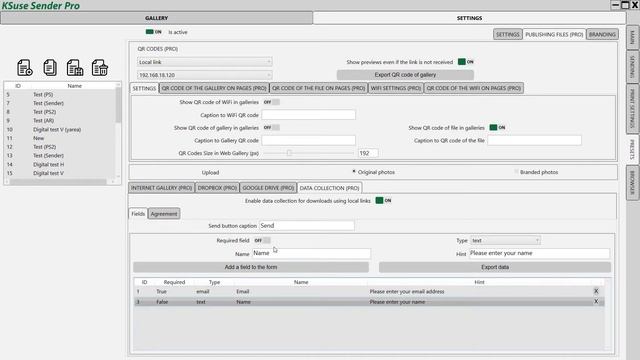Open the DATA COLLECTION (PRO) tab

(329, 188)
